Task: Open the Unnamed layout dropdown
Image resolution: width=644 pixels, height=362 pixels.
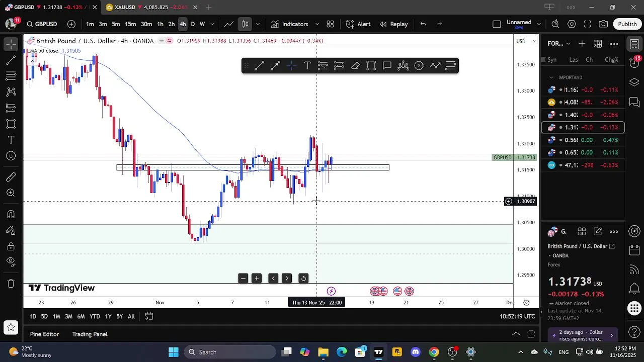Action: pyautogui.click(x=539, y=24)
